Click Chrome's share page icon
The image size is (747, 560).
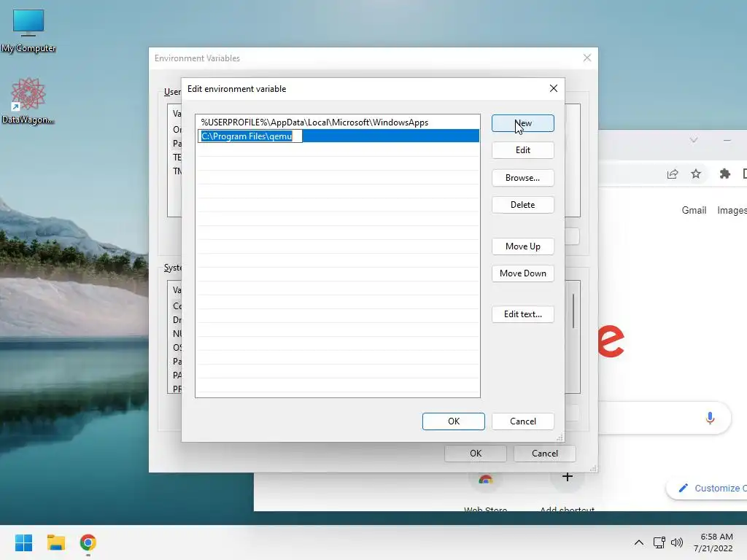pos(672,174)
